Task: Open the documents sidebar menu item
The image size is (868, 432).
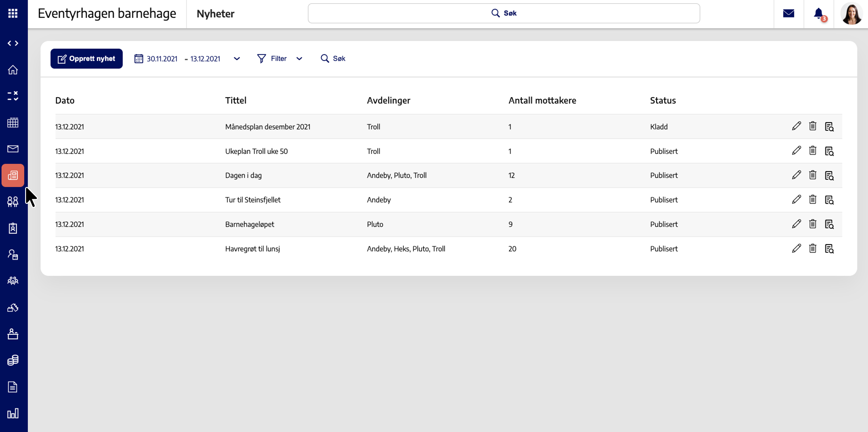Action: [x=13, y=387]
